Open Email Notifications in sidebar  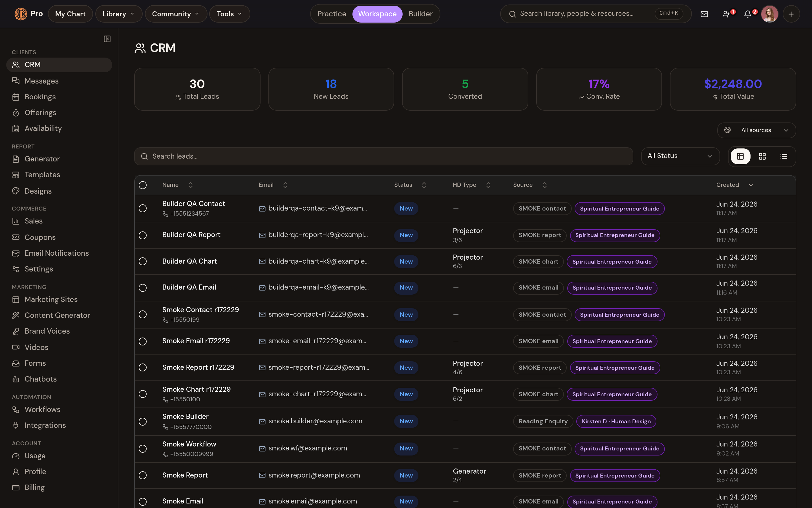[x=59, y=253]
